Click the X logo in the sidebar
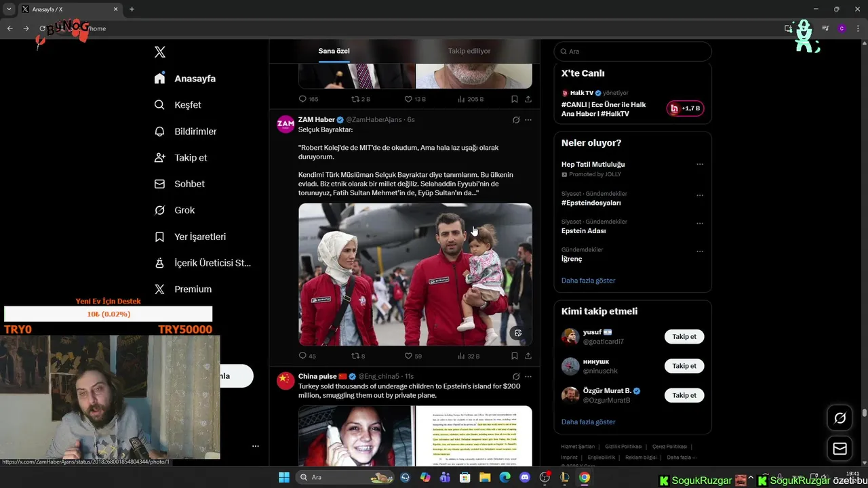Screen dimensions: 868x488 [160, 52]
